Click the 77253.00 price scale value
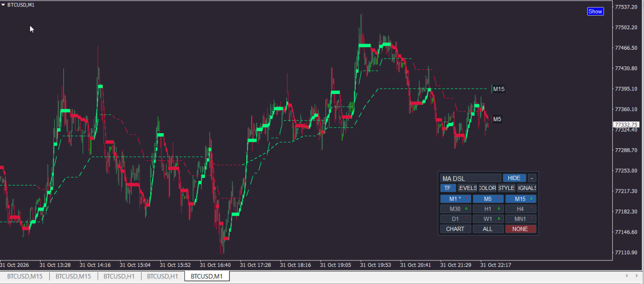This screenshot has height=284, width=644. click(x=626, y=171)
